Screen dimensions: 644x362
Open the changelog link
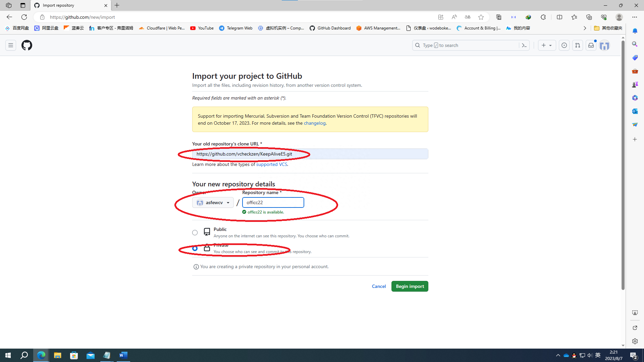[x=315, y=123]
